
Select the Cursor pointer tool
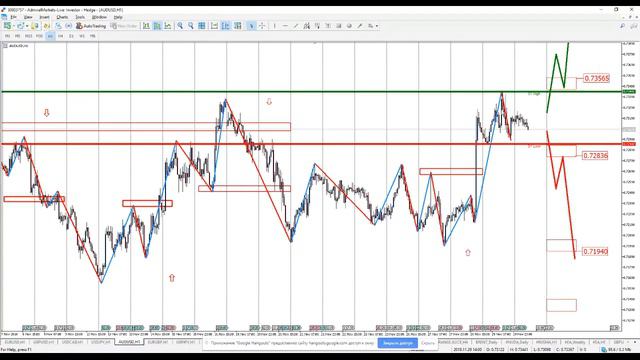click(251, 26)
